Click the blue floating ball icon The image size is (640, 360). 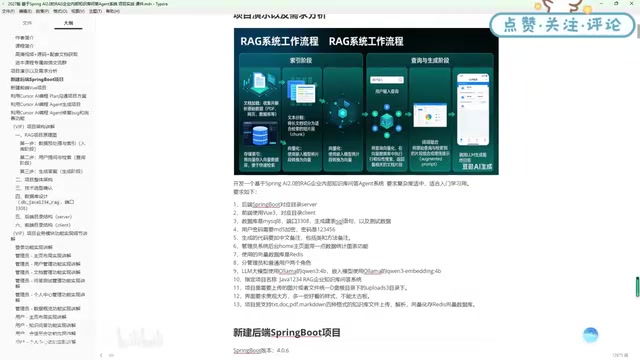590,335
